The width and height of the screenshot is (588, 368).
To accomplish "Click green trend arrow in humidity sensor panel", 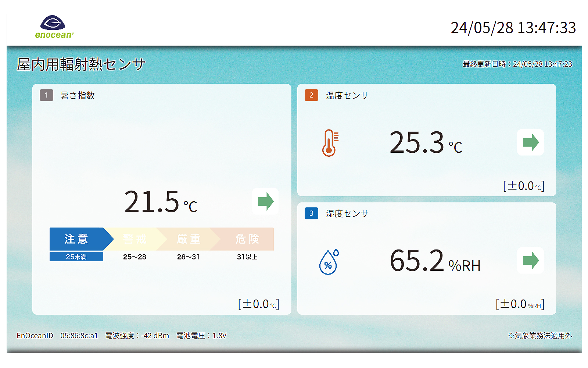I will [x=530, y=261].
